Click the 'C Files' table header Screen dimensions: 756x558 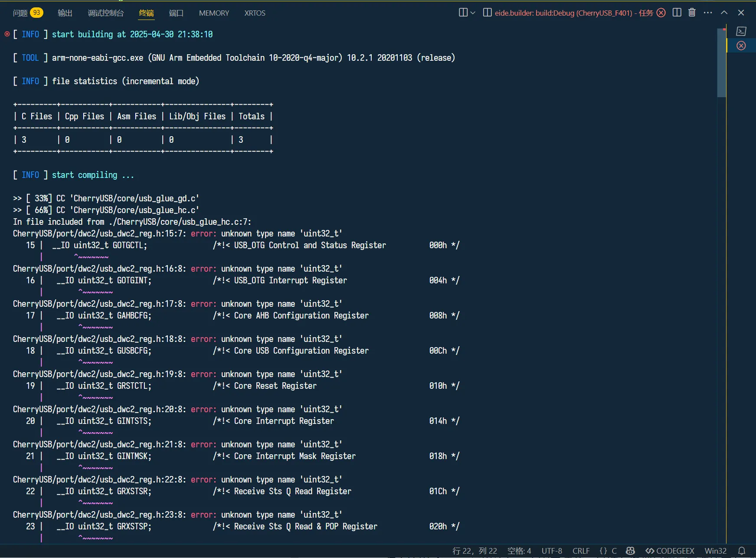(x=37, y=116)
